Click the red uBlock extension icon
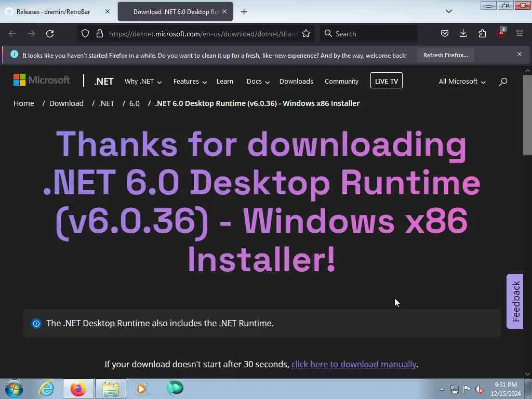 coord(501,33)
